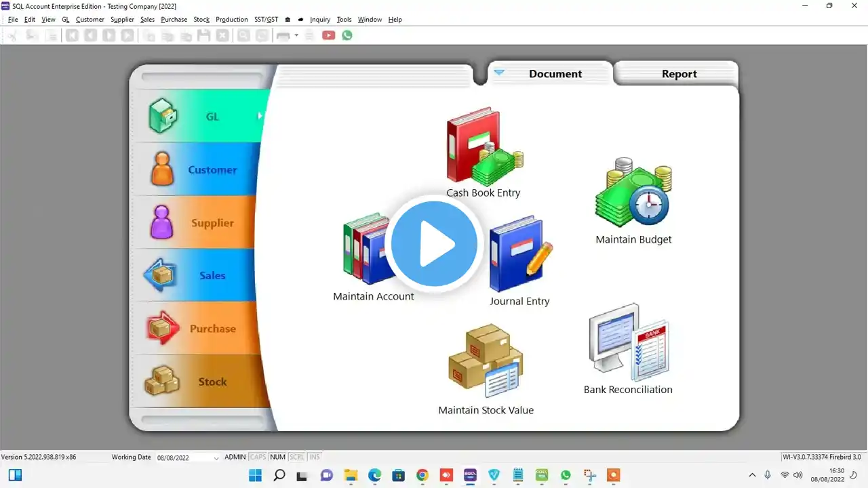Switch to the Report tab
This screenshot has height=488, width=868.
coord(679,74)
